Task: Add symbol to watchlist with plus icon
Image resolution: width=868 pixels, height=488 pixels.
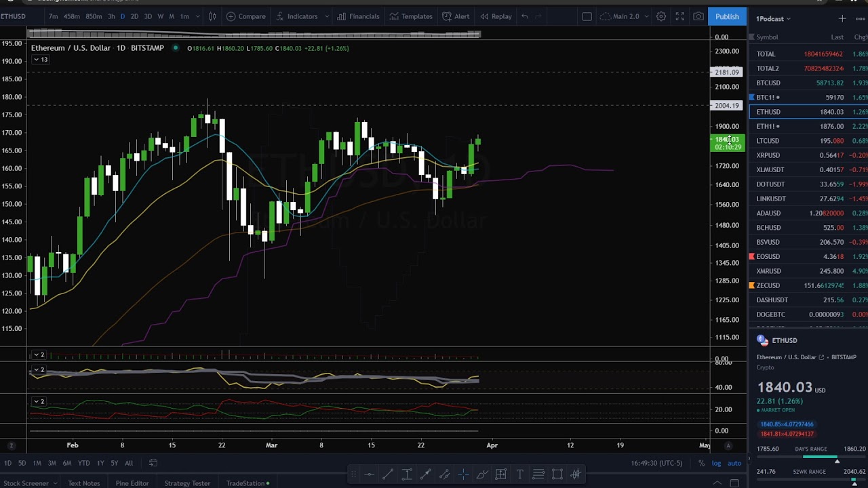Action: [x=842, y=18]
